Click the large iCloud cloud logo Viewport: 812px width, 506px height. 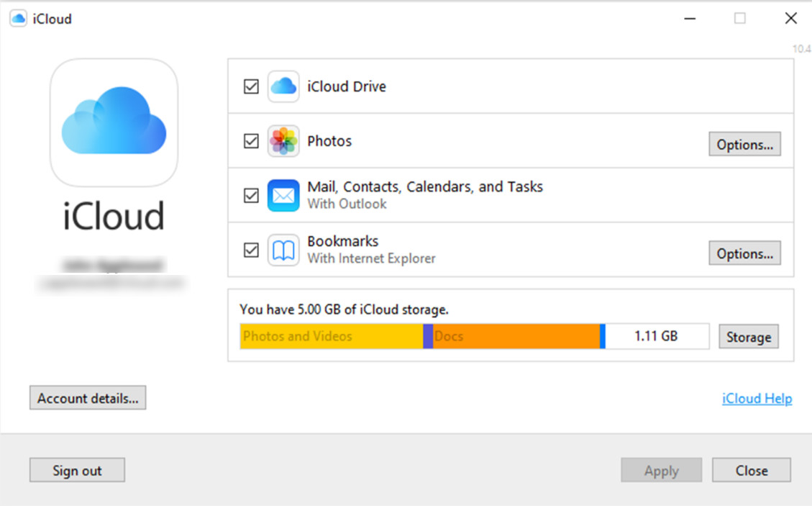pos(113,122)
